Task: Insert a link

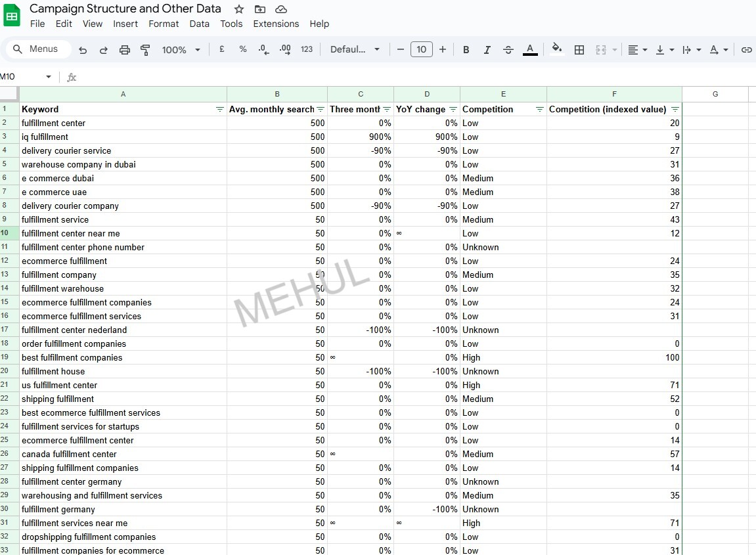Action: [746, 49]
